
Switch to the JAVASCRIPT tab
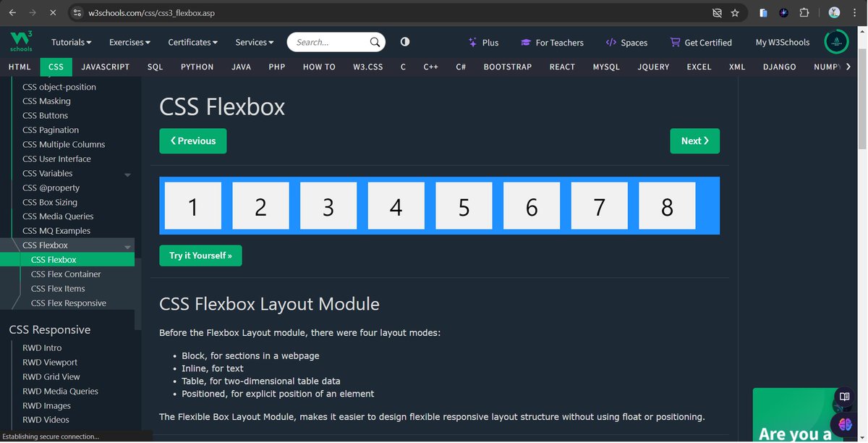pyautogui.click(x=105, y=67)
